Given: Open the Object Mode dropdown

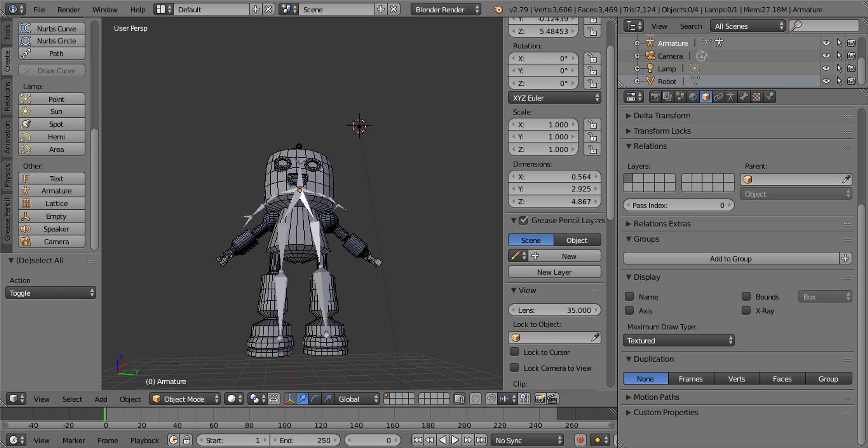Looking at the screenshot, I should click(185, 399).
